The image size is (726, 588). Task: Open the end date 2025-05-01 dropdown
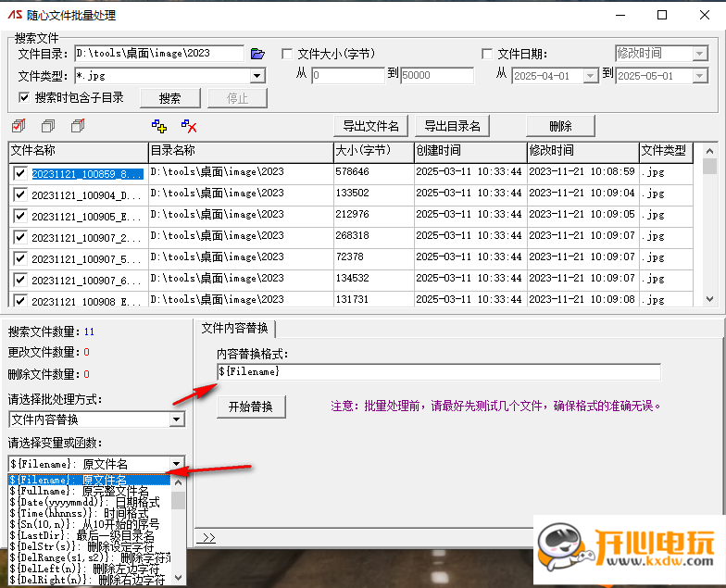pyautogui.click(x=700, y=76)
